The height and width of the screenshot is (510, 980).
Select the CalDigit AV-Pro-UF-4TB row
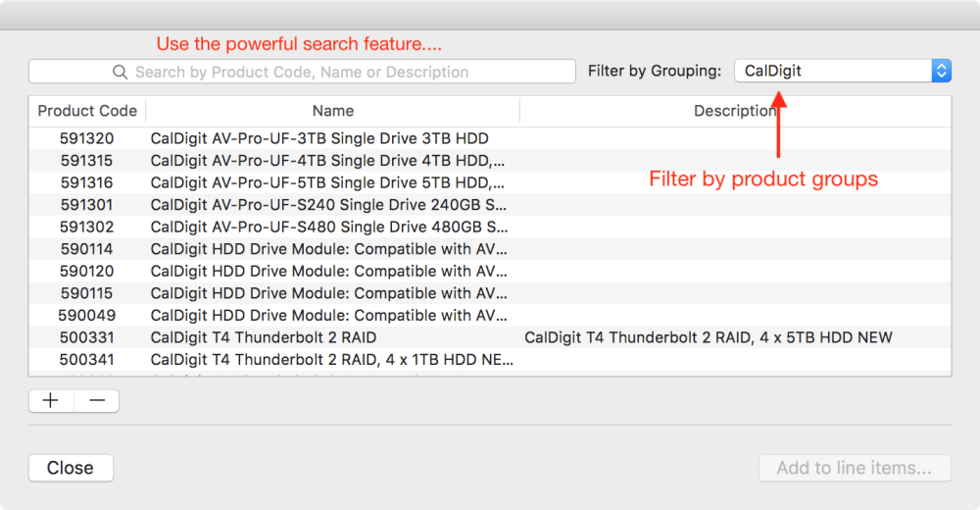pos(327,161)
